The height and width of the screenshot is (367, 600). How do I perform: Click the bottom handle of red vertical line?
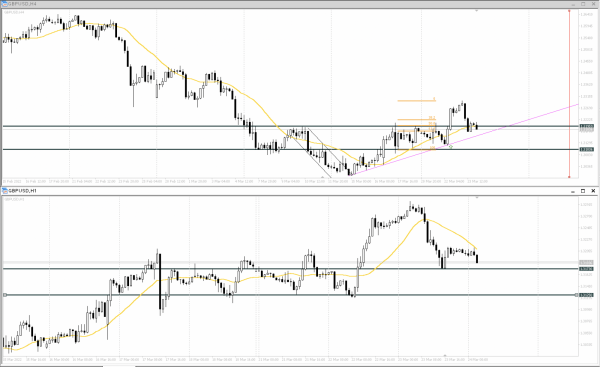[x=569, y=177]
